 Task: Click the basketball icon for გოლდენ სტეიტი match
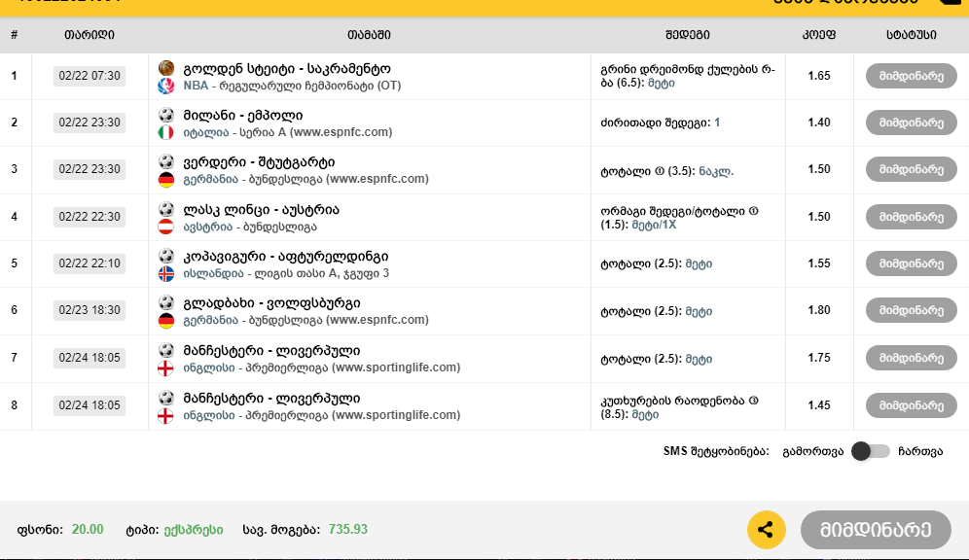coord(165,68)
